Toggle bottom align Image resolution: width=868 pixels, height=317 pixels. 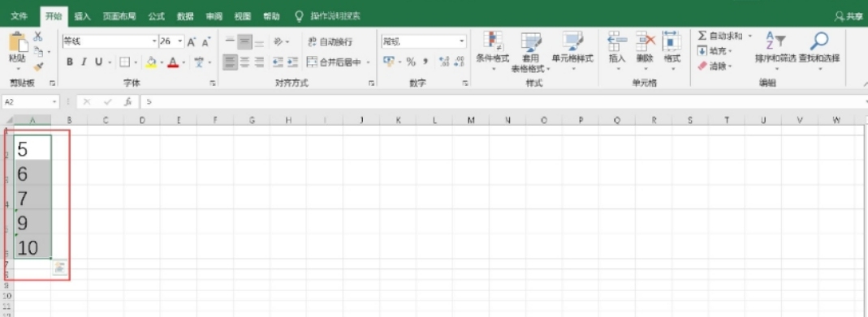(259, 41)
